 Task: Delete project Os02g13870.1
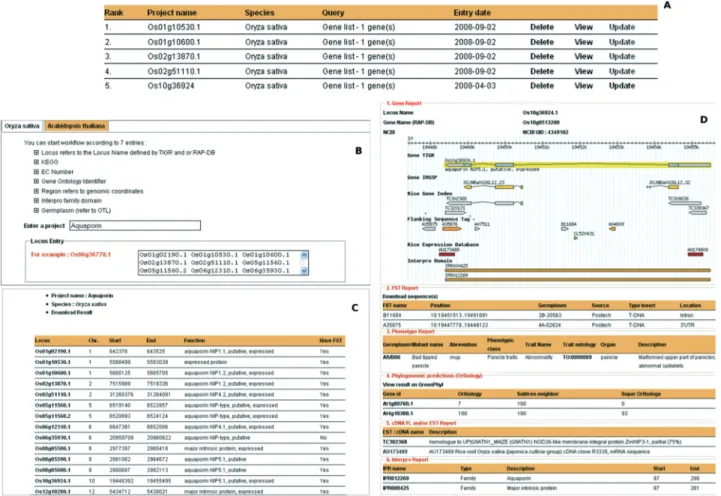(542, 57)
